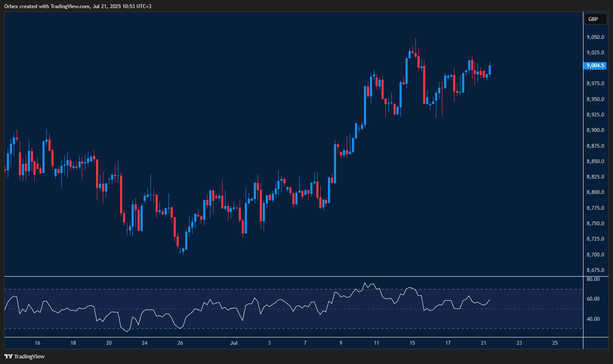Click the TradingView logo icon
613x364 pixels.
click(8, 356)
